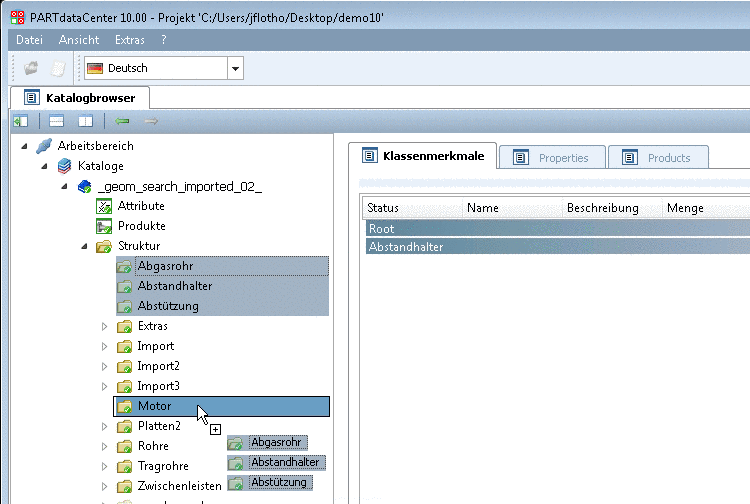
Task: Click the Motor folder icon
Action: point(124,406)
